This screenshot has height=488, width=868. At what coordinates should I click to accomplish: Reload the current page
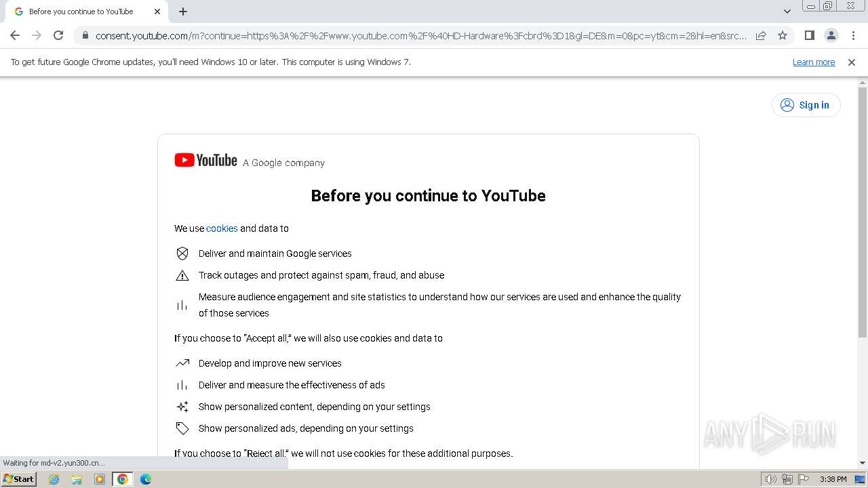pos(58,35)
